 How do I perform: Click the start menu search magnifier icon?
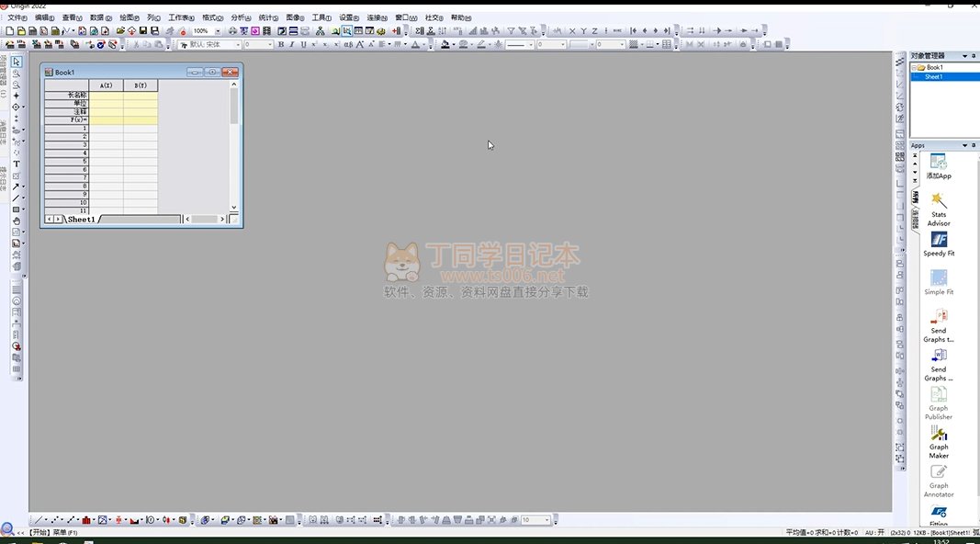click(7, 530)
